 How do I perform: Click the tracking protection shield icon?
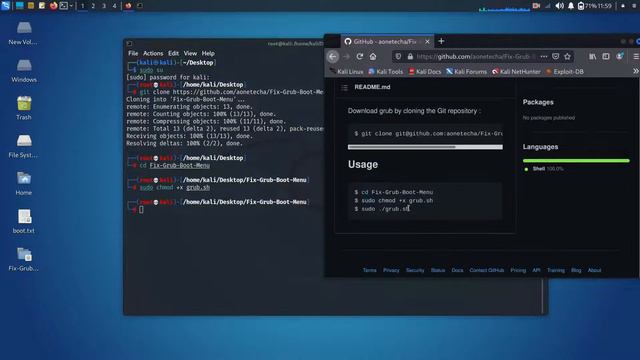(398, 57)
